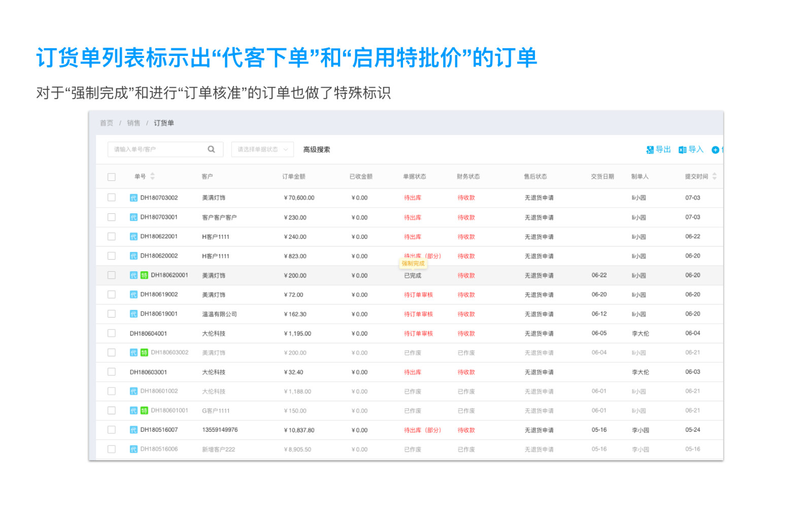Viewport: 812px width, 508px height.
Task: Navigate to 销售 in the breadcrumb
Action: pos(133,123)
